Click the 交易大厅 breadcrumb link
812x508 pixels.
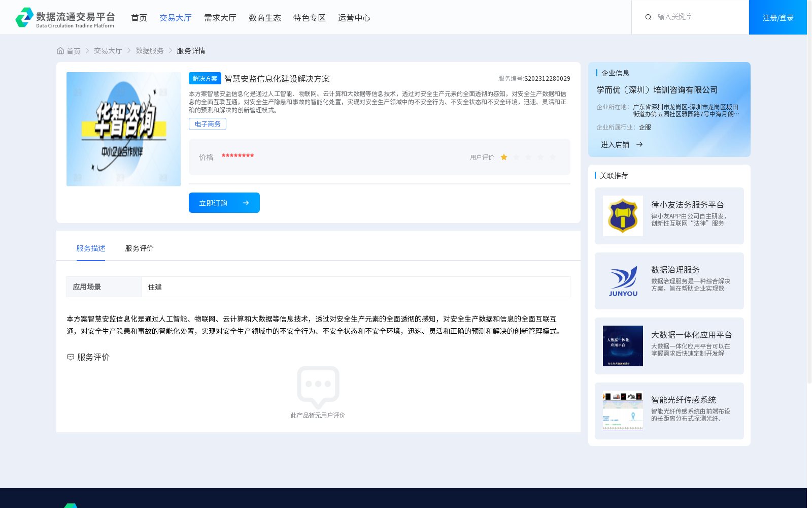tap(108, 51)
